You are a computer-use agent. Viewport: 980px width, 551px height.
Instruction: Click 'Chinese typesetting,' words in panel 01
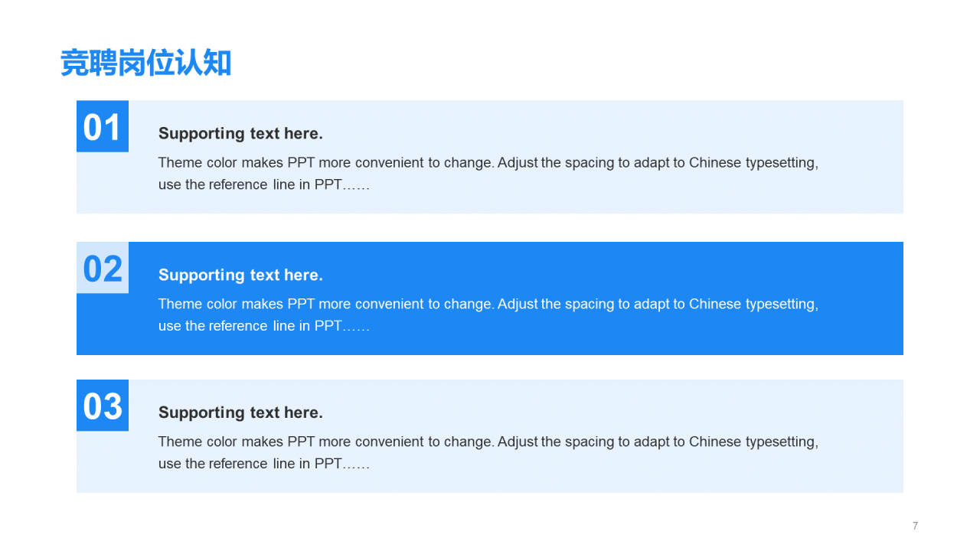tap(753, 162)
